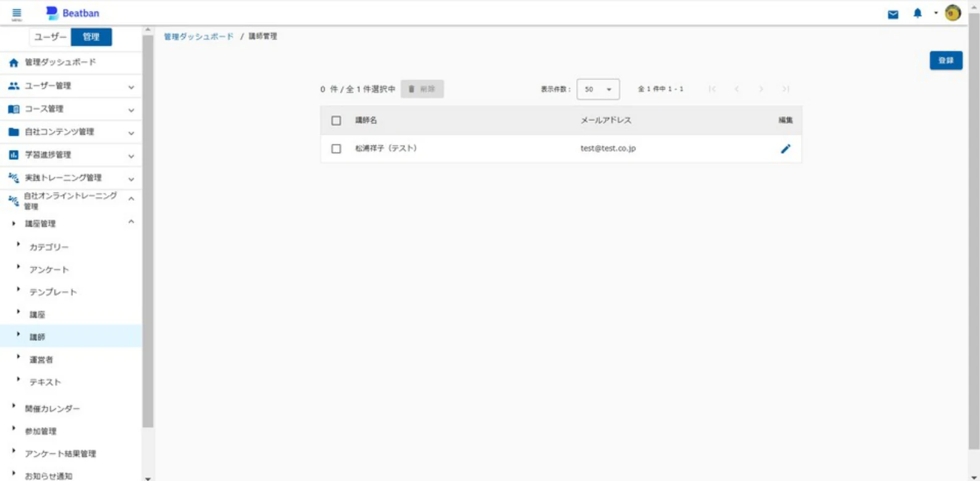This screenshot has height=481, width=980.
Task: Click the people icon for ユーザー管理
Action: (14, 86)
